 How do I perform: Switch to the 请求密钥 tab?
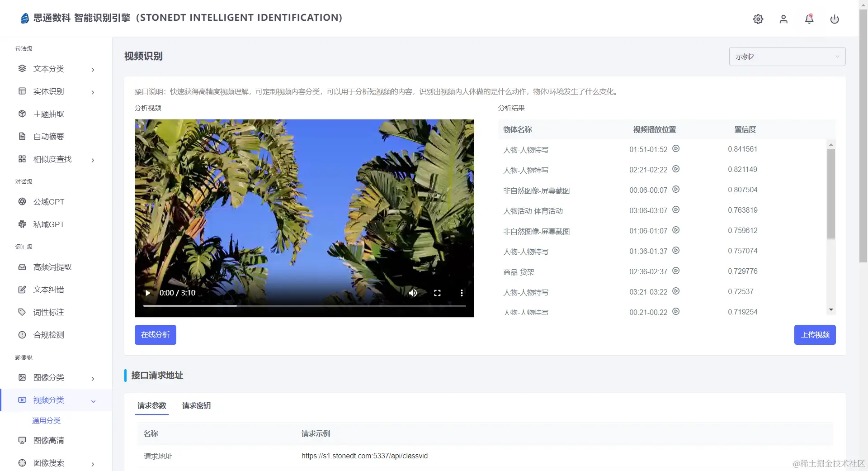[x=196, y=405]
